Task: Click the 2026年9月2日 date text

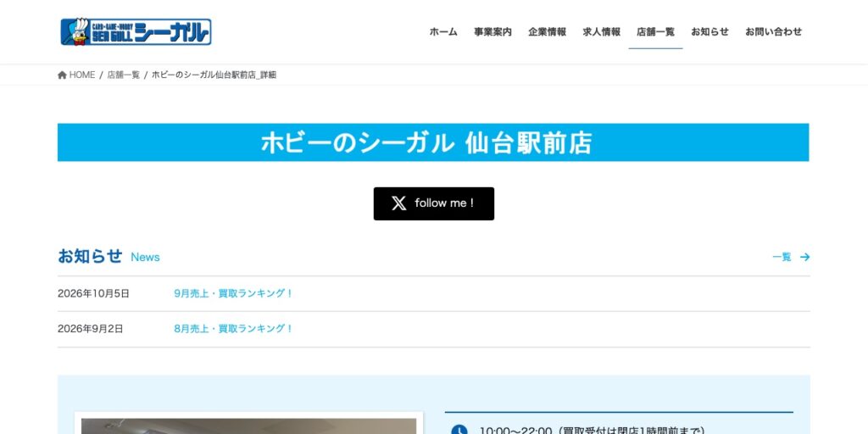Action: tap(90, 329)
